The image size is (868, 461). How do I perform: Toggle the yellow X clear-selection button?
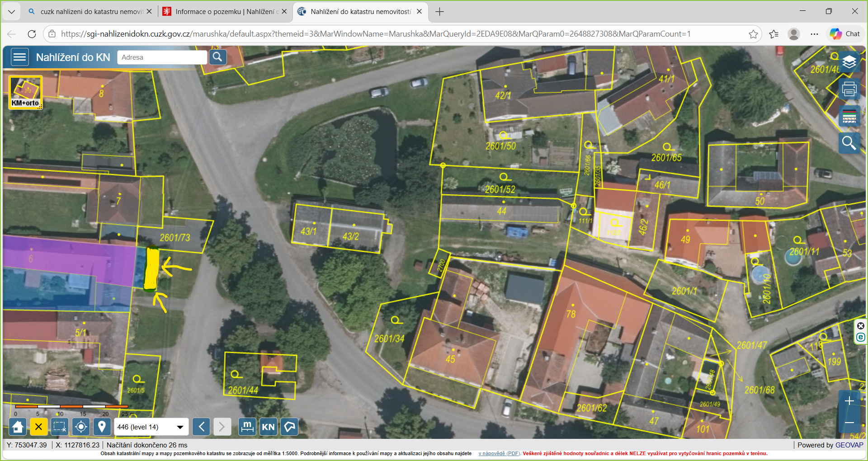[39, 427]
